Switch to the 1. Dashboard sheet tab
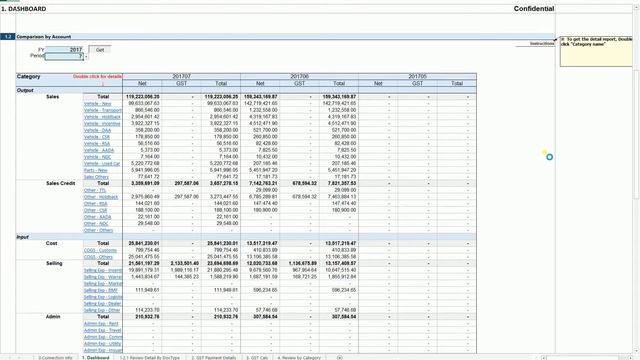 click(x=96, y=358)
